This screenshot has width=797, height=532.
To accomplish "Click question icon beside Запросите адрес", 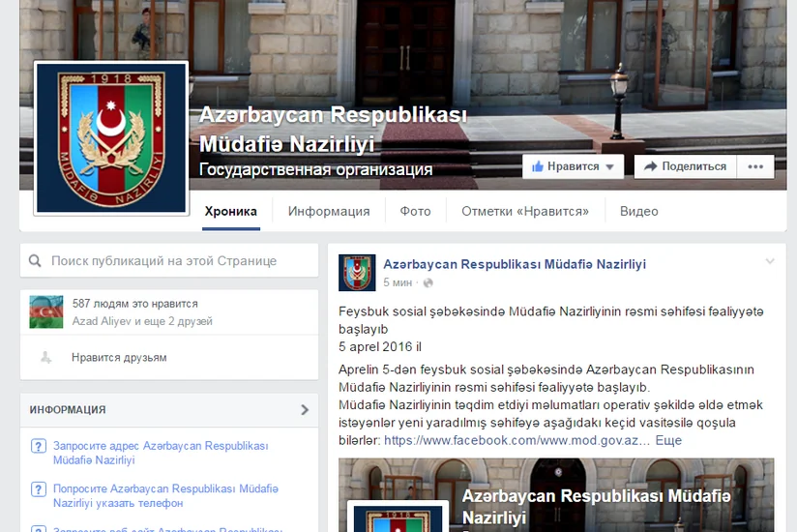I will pyautogui.click(x=39, y=446).
